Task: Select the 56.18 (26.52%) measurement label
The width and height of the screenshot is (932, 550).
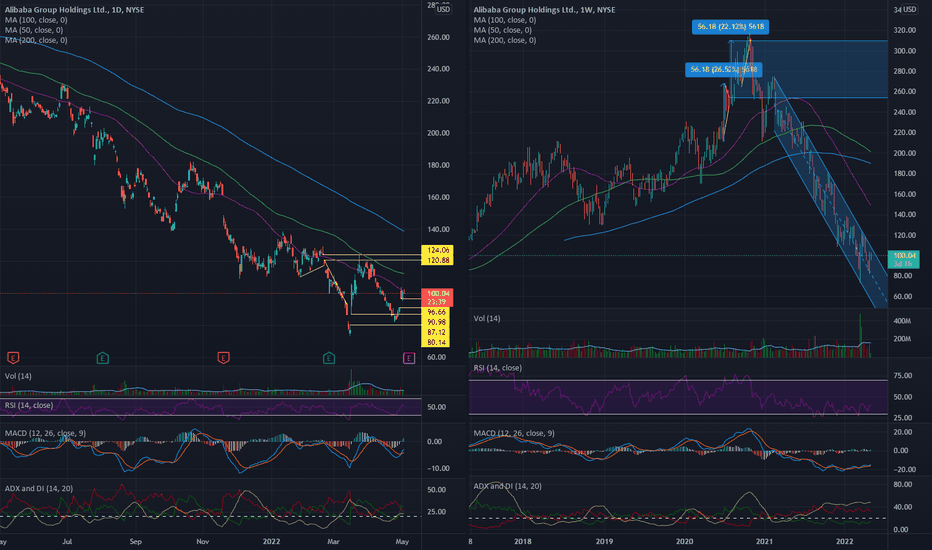Action: click(723, 70)
